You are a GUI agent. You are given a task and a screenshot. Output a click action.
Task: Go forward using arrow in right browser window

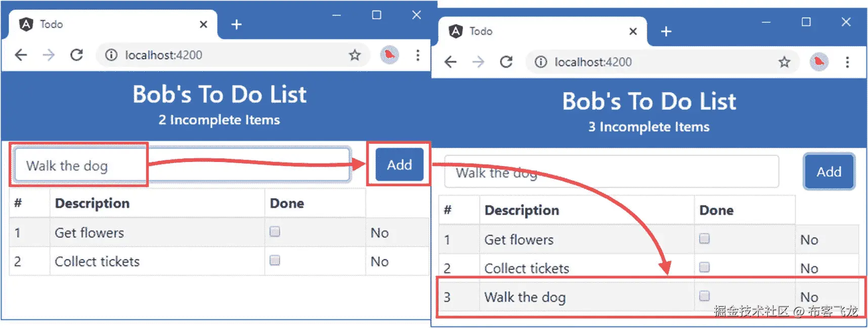pos(478,62)
